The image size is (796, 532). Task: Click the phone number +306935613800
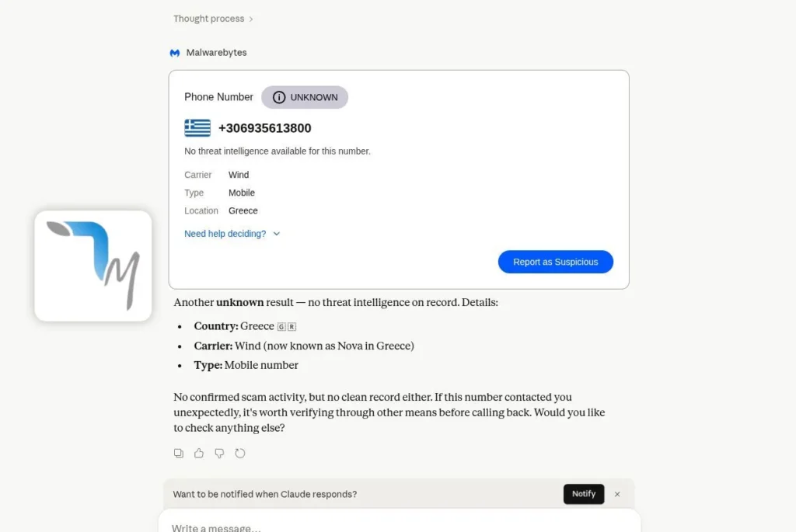pos(264,128)
